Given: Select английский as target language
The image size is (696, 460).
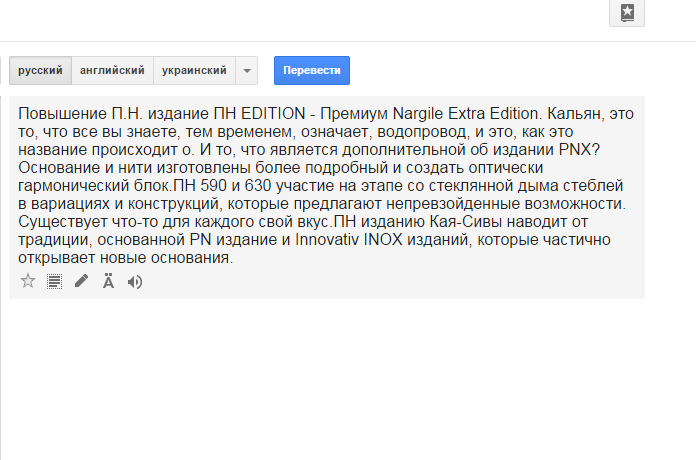Looking at the screenshot, I should click(x=112, y=70).
